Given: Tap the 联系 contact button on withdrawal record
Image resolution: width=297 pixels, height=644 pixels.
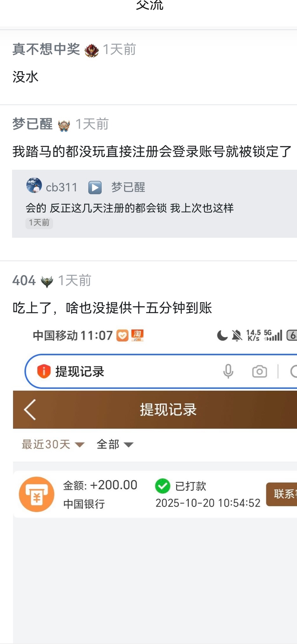Looking at the screenshot, I should pyautogui.click(x=282, y=494).
